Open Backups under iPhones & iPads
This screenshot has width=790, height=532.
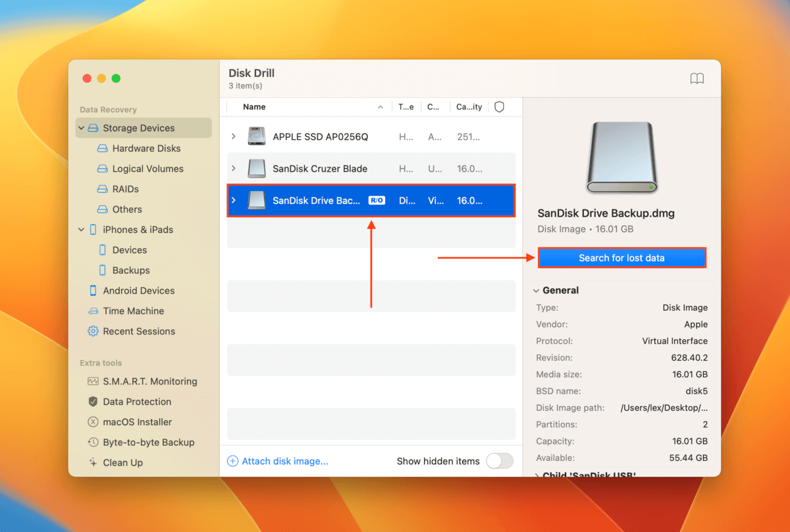coord(131,271)
